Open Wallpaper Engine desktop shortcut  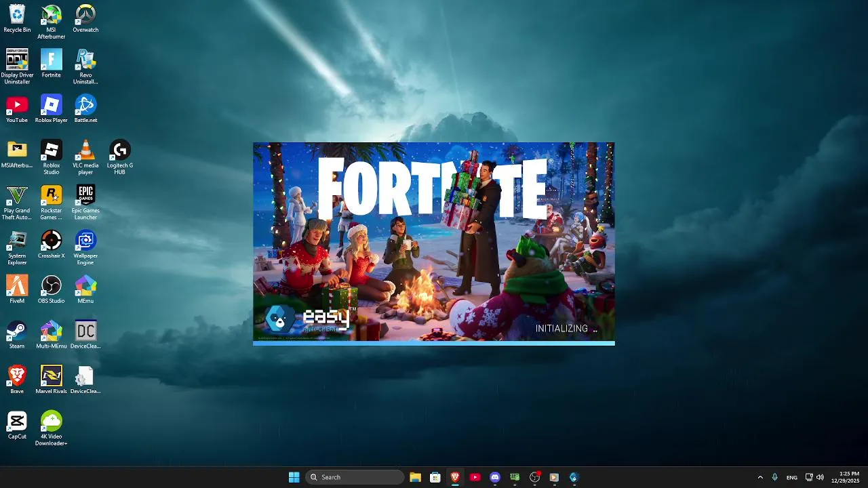click(85, 248)
